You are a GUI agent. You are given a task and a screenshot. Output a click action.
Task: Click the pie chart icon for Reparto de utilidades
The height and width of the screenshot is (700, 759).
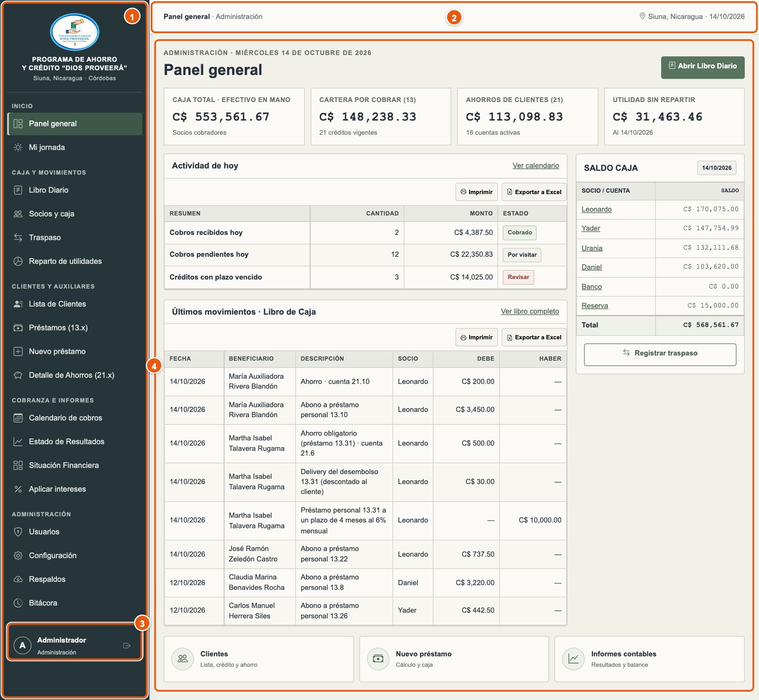pos(18,261)
